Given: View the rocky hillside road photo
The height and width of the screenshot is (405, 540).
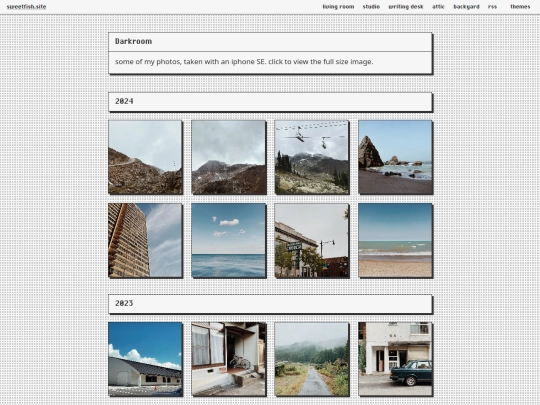Looking at the screenshot, I should click(145, 157).
